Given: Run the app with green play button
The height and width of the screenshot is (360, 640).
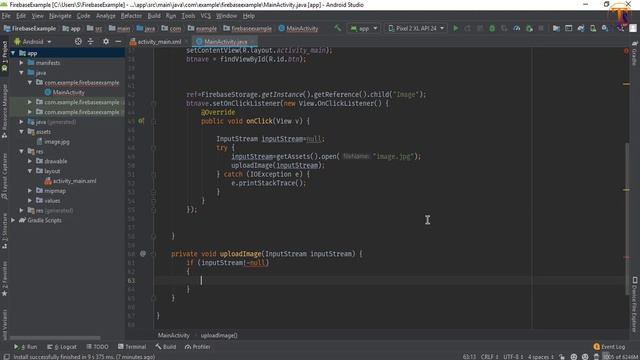Looking at the screenshot, I should click(456, 28).
